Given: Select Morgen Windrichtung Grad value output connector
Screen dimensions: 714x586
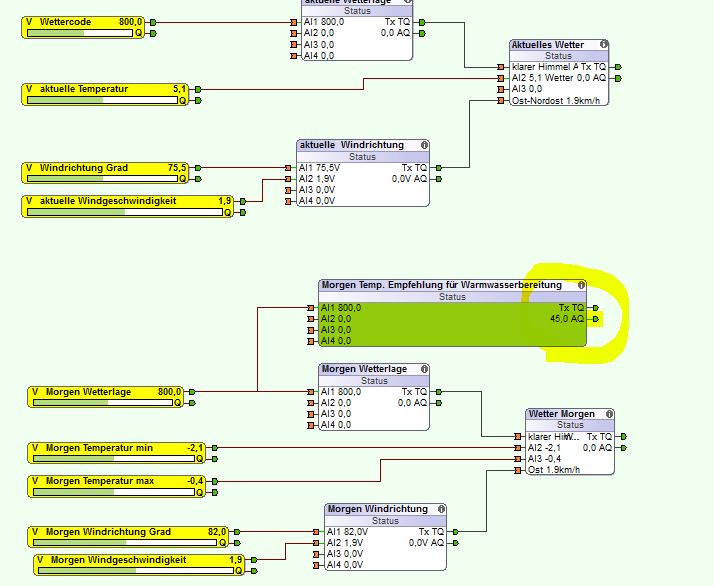Looking at the screenshot, I should pos(237,532).
